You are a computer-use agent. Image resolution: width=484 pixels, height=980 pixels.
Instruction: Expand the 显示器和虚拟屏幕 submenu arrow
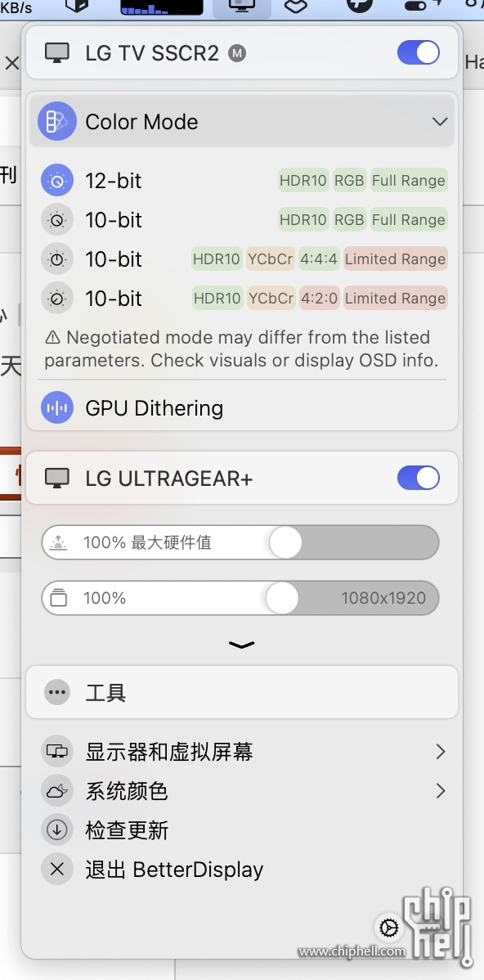pos(441,751)
